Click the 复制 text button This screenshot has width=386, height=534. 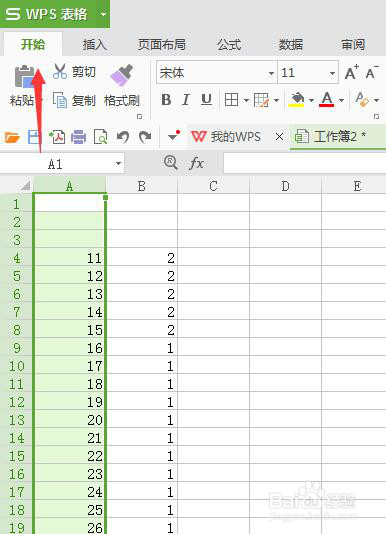[83, 100]
